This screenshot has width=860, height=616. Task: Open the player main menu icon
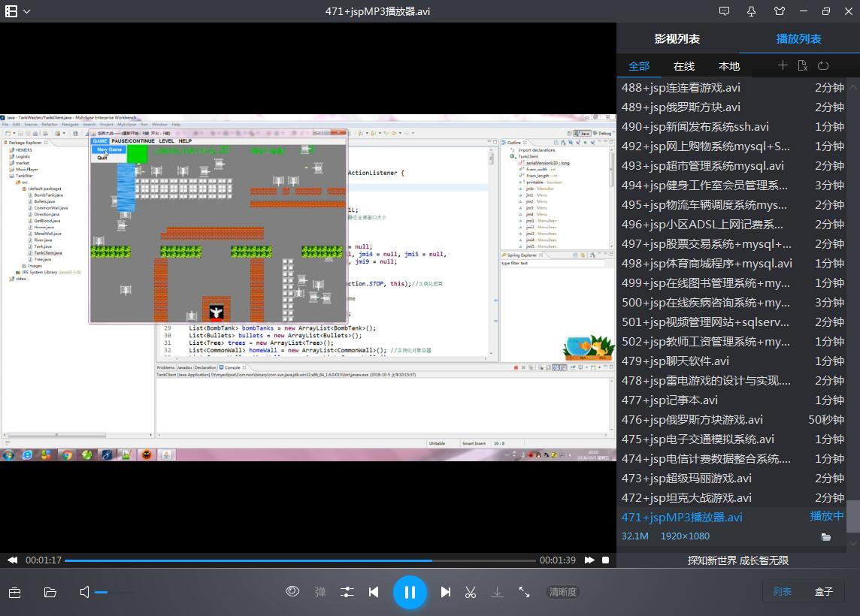pyautogui.click(x=11, y=11)
